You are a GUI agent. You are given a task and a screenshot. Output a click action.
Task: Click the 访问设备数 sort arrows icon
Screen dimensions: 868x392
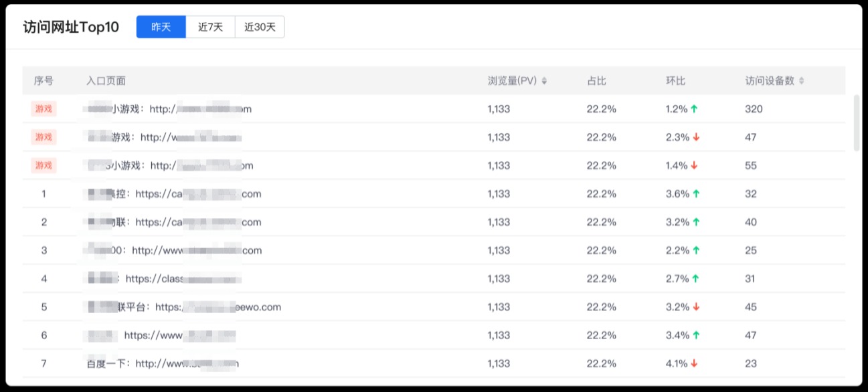(x=802, y=81)
